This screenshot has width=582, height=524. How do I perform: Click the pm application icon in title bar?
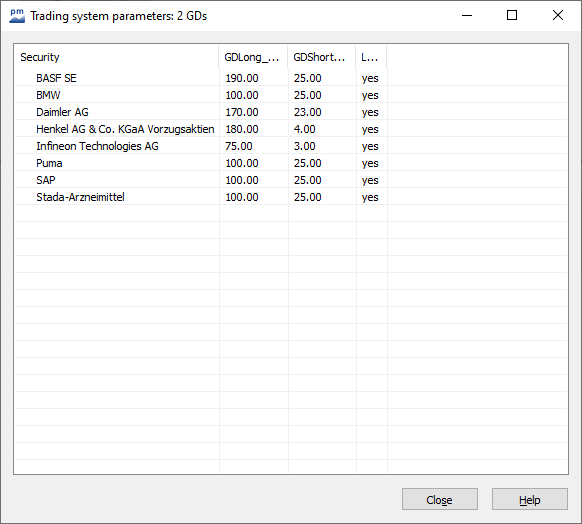tap(17, 16)
